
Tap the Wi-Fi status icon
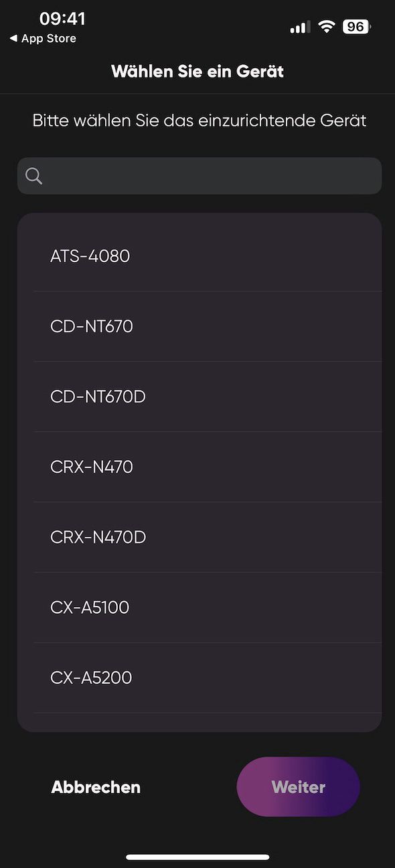pos(327,27)
